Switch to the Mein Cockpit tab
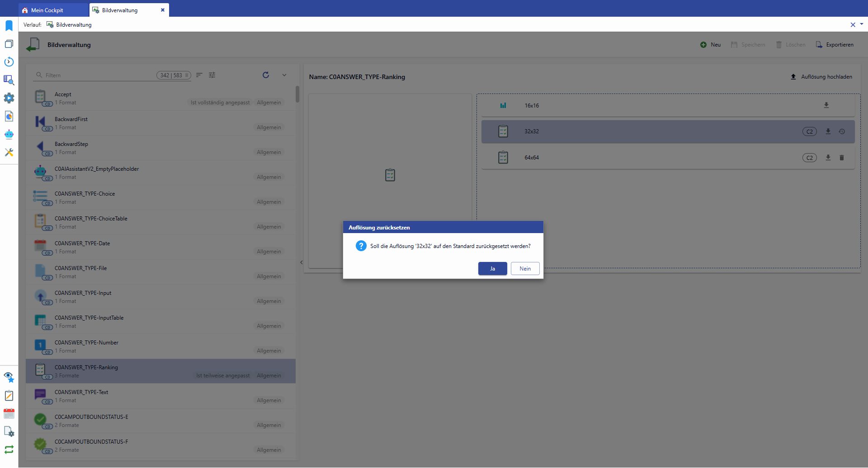 (54, 10)
